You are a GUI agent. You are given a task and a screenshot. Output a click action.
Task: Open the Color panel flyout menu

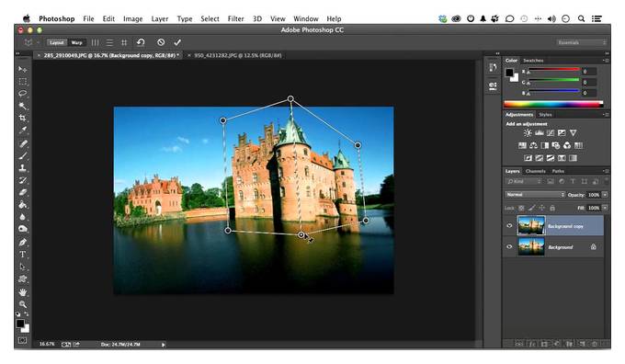[x=606, y=60]
